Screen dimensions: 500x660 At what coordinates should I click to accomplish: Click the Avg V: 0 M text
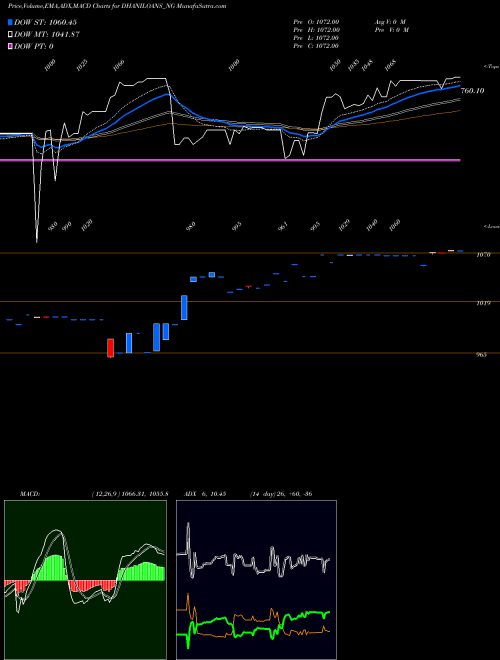click(390, 22)
